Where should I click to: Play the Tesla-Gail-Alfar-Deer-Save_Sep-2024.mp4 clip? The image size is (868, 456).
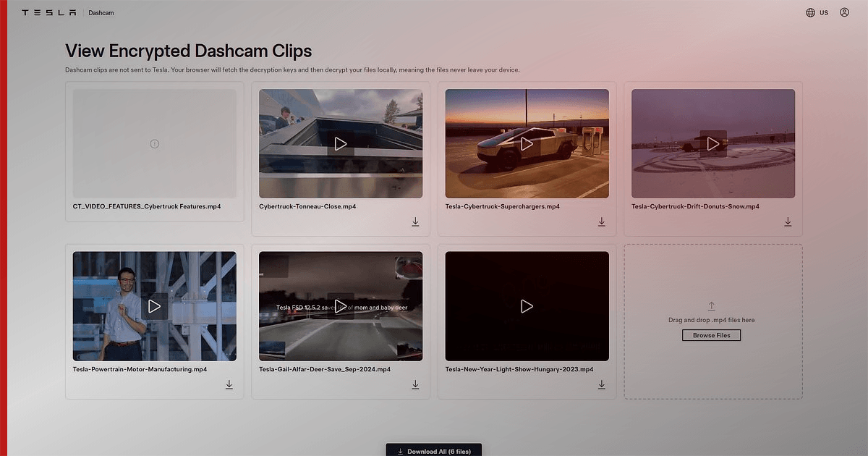pyautogui.click(x=341, y=306)
